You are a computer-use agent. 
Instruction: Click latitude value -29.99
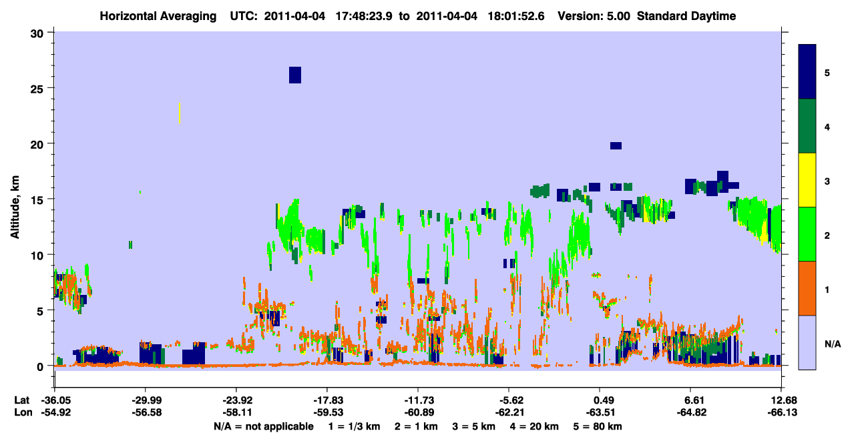(x=146, y=400)
